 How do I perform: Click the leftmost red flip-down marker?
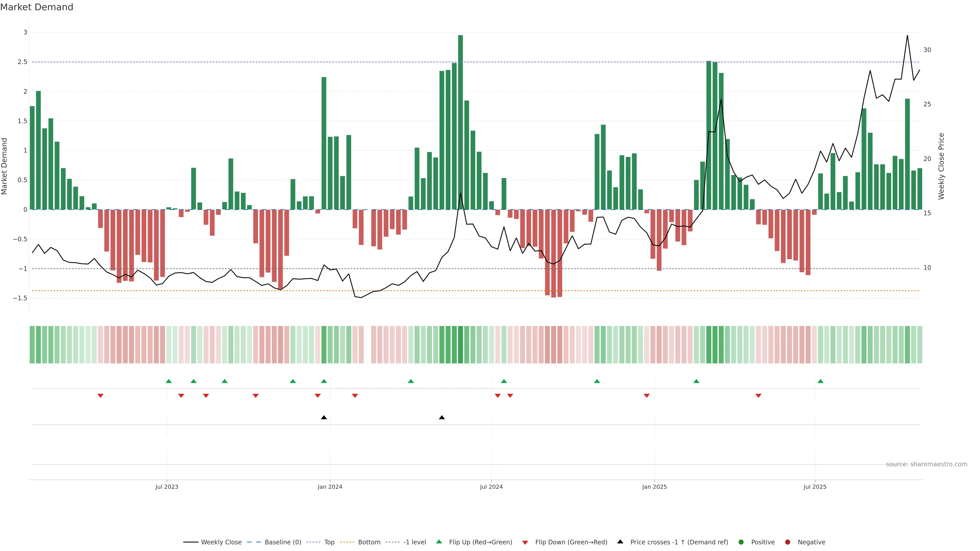[x=101, y=396]
